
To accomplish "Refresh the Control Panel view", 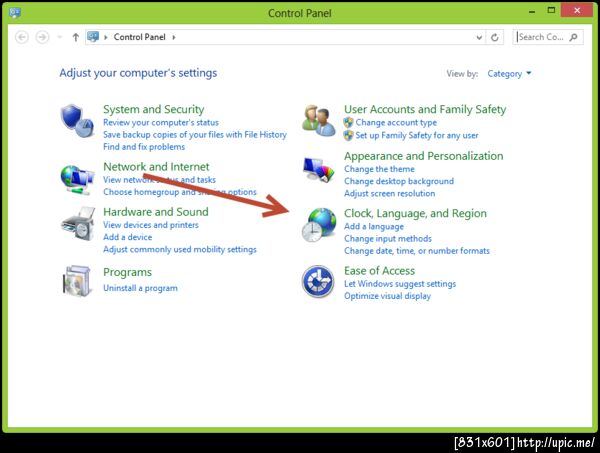I will click(x=495, y=37).
